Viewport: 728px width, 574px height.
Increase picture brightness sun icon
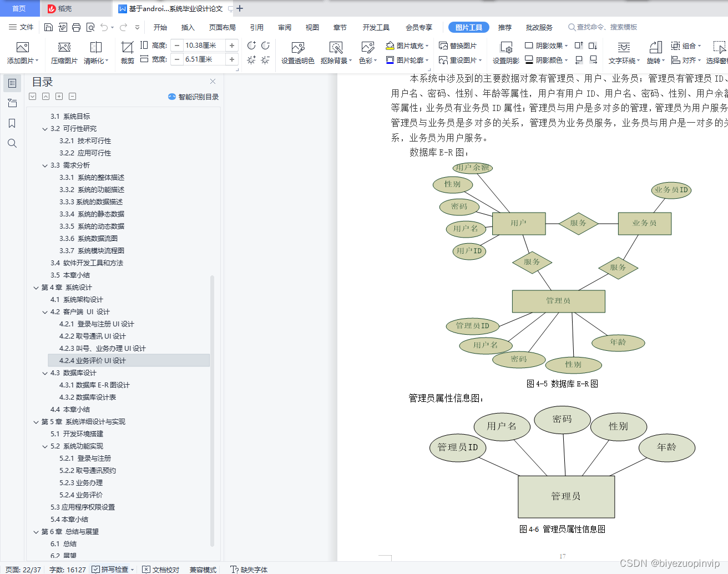251,59
